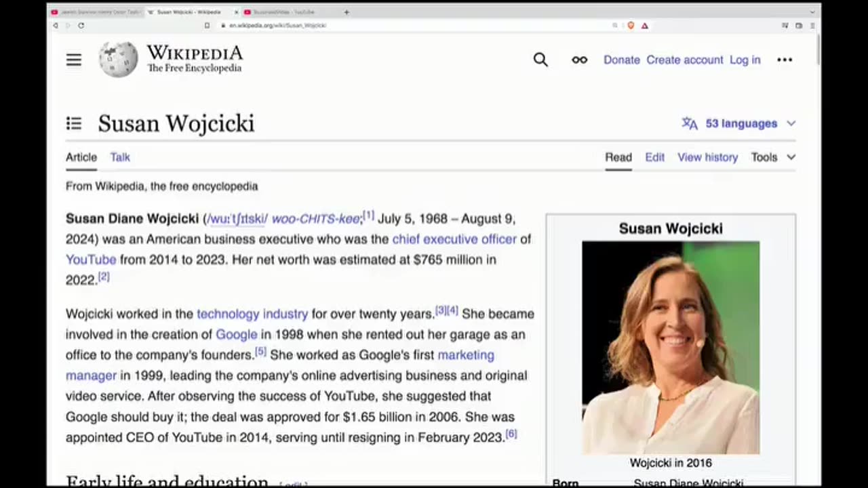The width and height of the screenshot is (868, 488).
Task: Click the Susan Wojcicki page heading
Action: (x=176, y=123)
